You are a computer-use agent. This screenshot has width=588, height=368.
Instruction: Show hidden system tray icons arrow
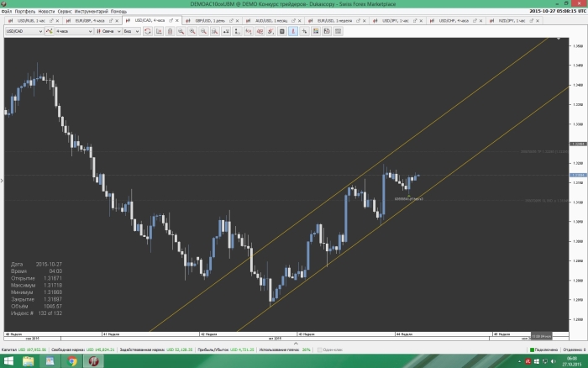519,361
